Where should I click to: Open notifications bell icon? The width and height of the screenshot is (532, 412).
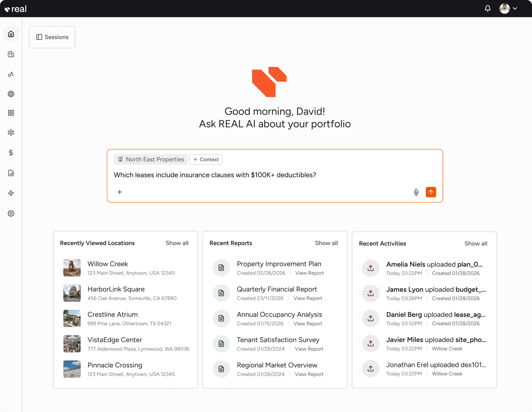488,9
